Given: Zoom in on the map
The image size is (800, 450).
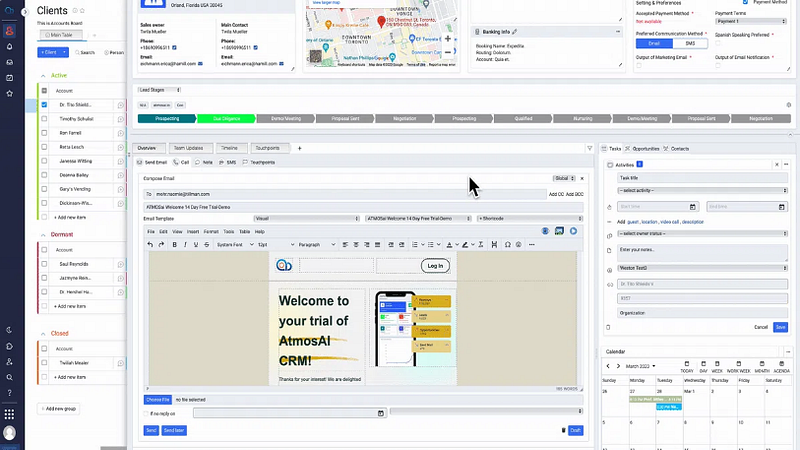Looking at the screenshot, I should point(447,39).
